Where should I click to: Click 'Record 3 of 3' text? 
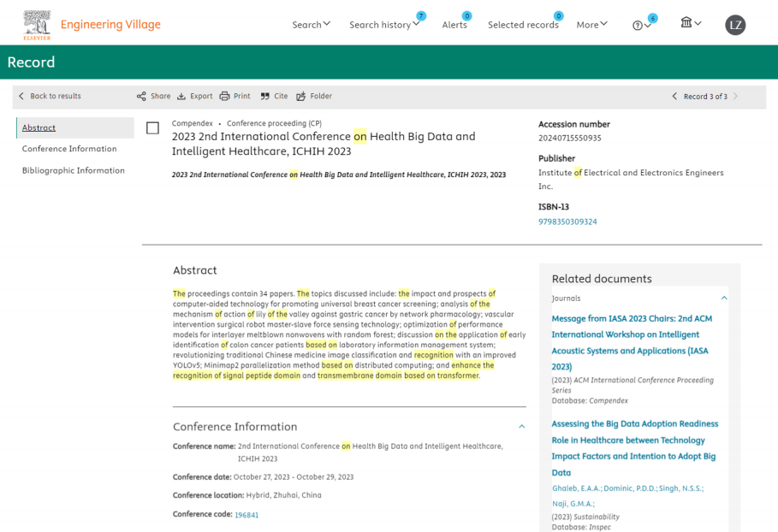pyautogui.click(x=705, y=97)
